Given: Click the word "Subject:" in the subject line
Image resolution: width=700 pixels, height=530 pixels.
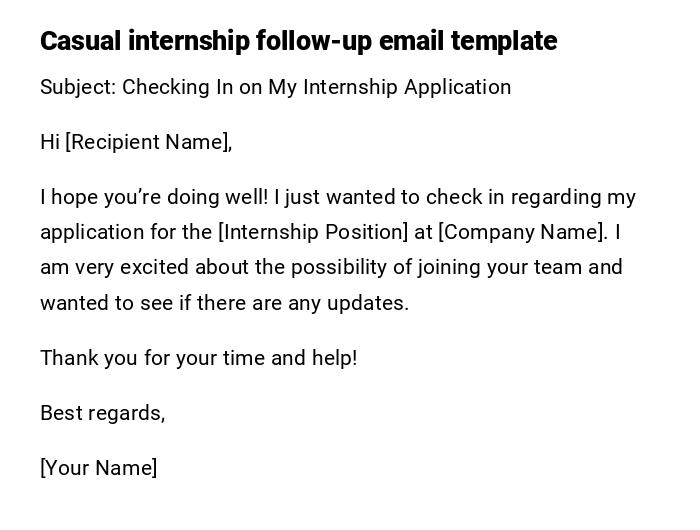Looking at the screenshot, I should coord(78,87).
